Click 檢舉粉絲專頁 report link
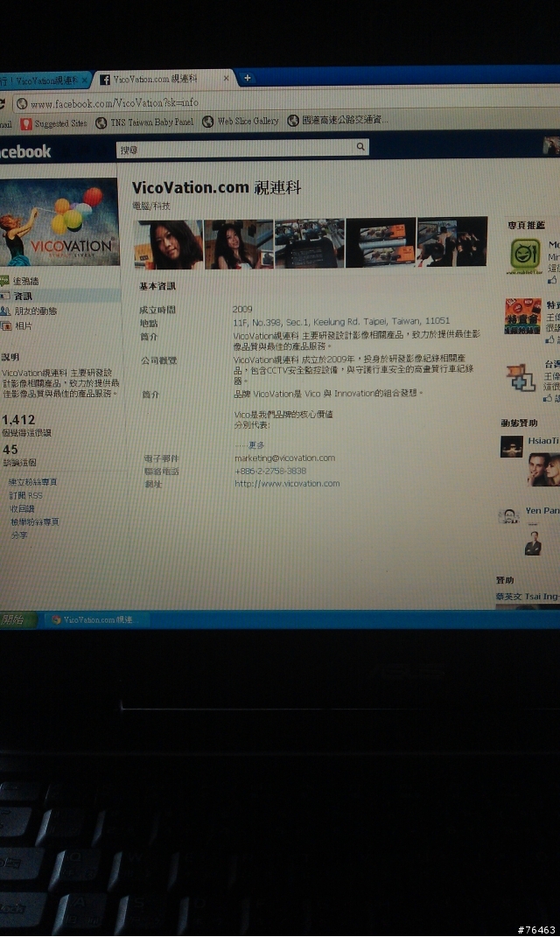This screenshot has width=560, height=937. click(x=35, y=521)
